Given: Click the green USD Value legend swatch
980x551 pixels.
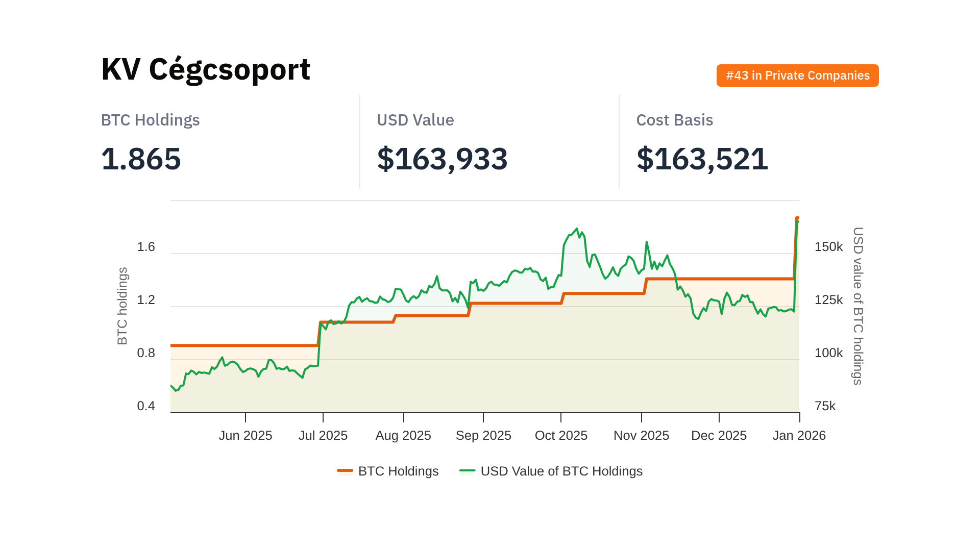Looking at the screenshot, I should pyautogui.click(x=467, y=470).
